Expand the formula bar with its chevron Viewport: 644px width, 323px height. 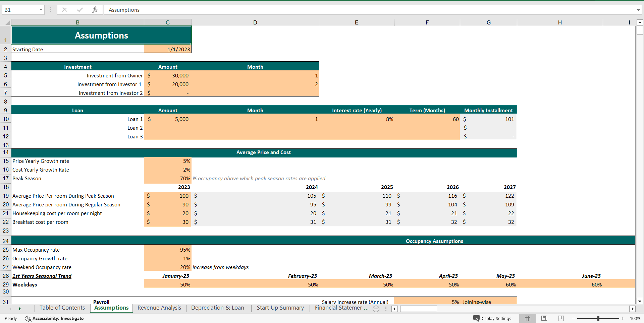[639, 10]
